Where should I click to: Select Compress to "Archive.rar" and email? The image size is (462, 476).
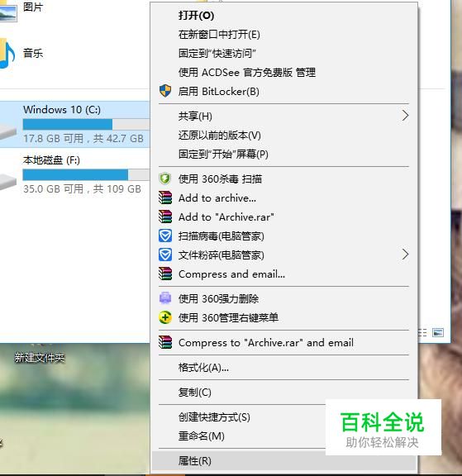[x=284, y=342]
